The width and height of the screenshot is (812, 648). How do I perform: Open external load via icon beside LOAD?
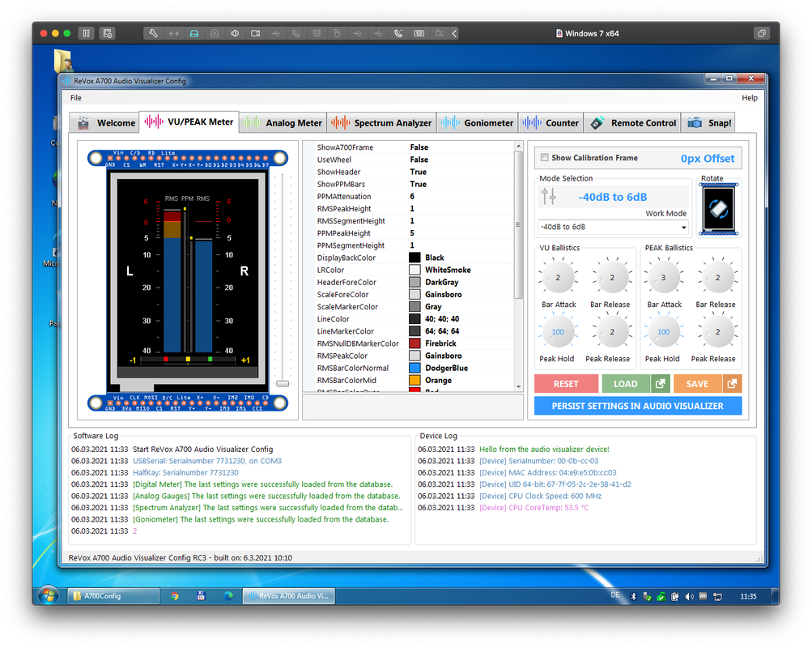tap(661, 384)
